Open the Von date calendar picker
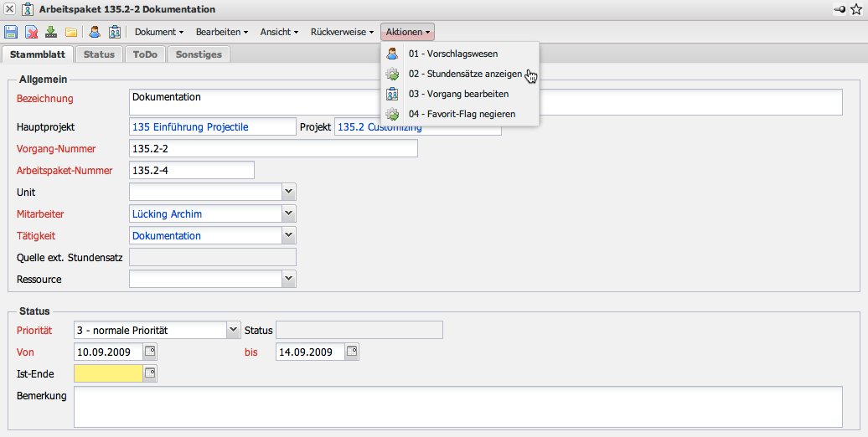The height and width of the screenshot is (437, 868). (150, 352)
